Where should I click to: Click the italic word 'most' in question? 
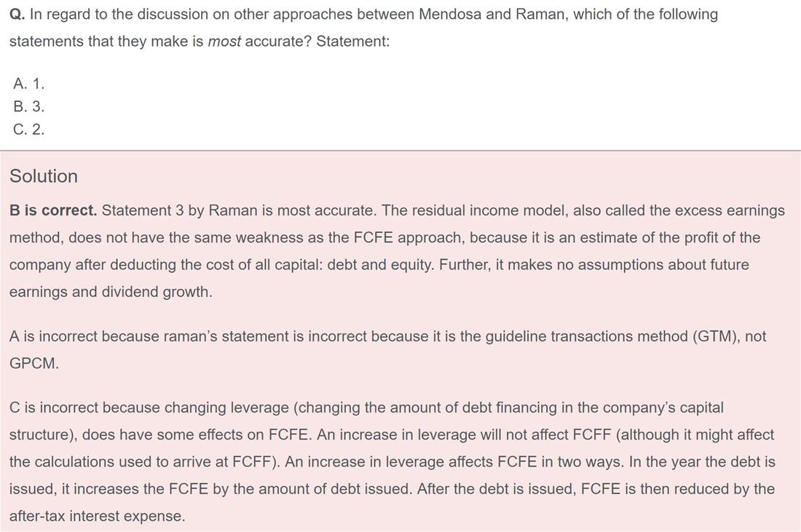[224, 41]
